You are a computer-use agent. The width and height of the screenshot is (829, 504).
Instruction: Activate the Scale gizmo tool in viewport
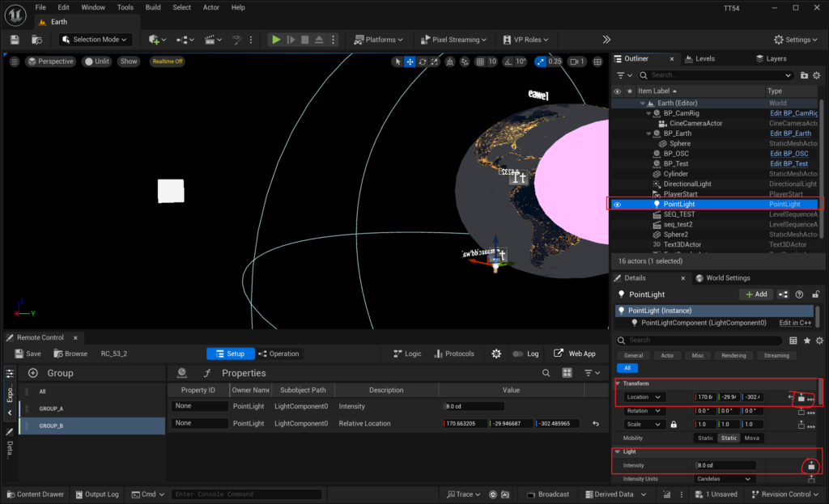(x=434, y=61)
